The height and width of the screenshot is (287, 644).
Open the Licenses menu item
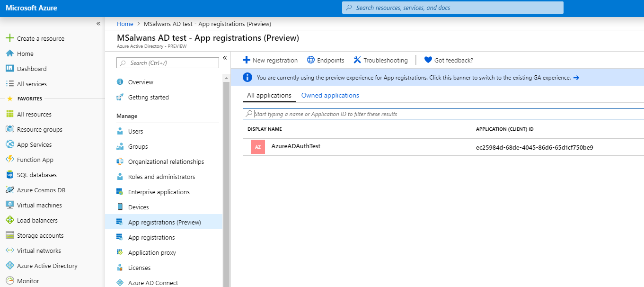pyautogui.click(x=164, y=268)
